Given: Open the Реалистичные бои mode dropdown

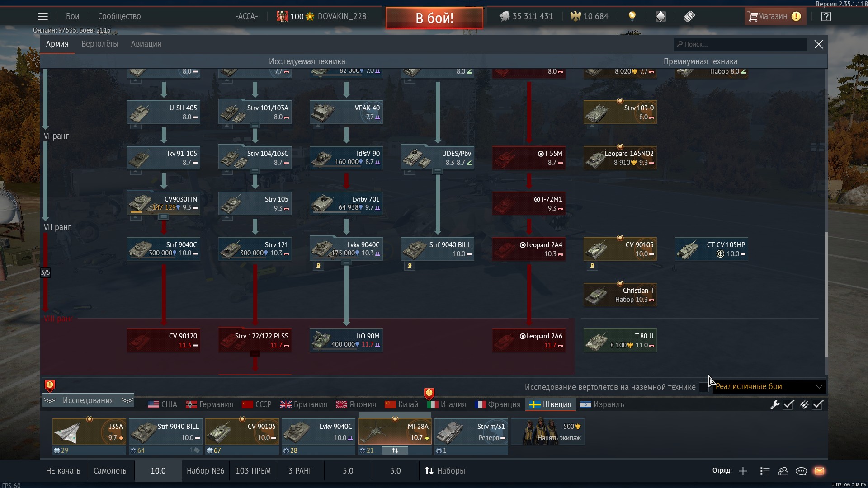Looking at the screenshot, I should pyautogui.click(x=769, y=387).
